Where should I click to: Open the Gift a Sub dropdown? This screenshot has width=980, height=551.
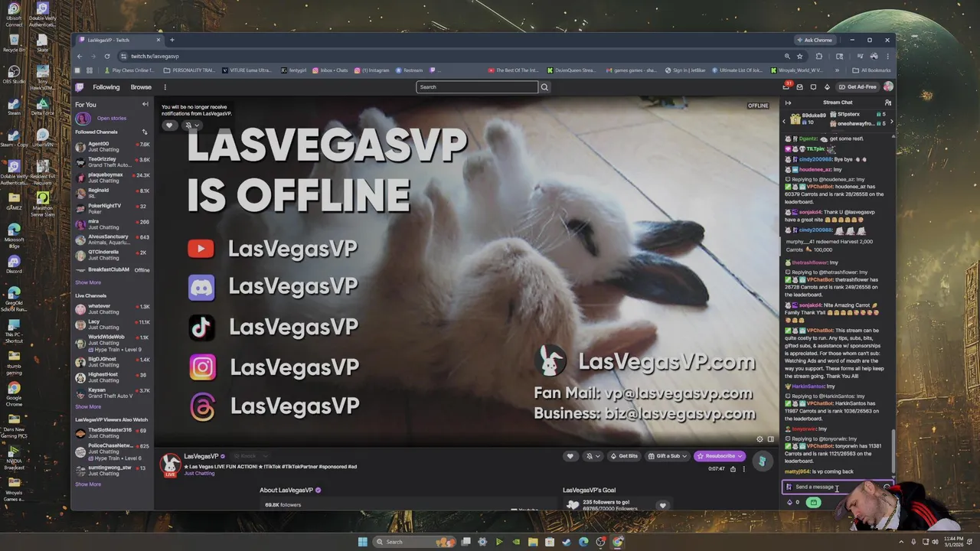(x=667, y=456)
